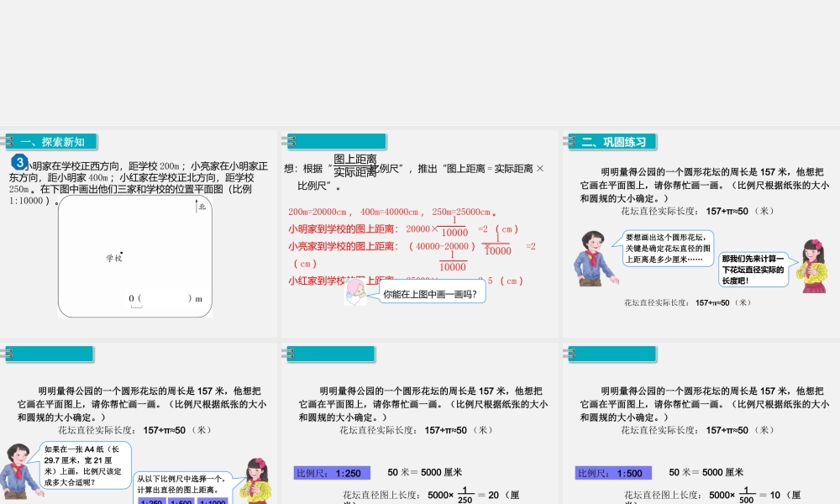Click the highlighted 比例尺 1:250 label box
Viewport: 840px width, 504px height.
pos(332,472)
